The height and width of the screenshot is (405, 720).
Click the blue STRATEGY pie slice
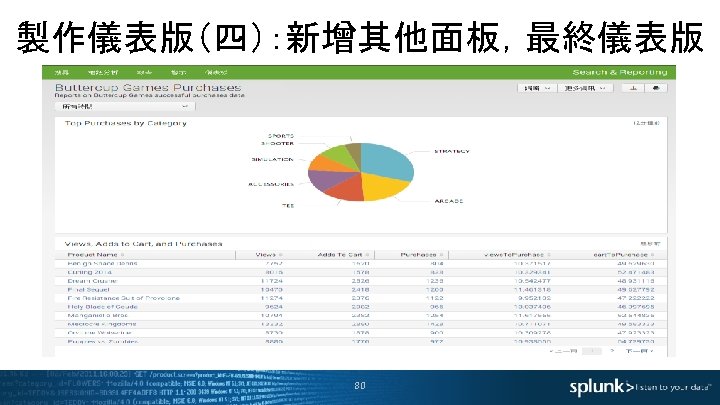pos(388,161)
